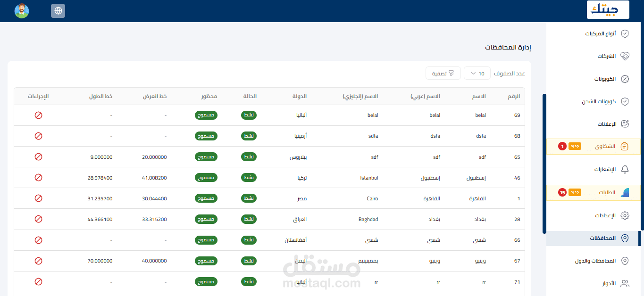Viewport: 644px width, 296px height.
Task: Click the red 15 badge on الطلبات
Action: pyautogui.click(x=562, y=192)
